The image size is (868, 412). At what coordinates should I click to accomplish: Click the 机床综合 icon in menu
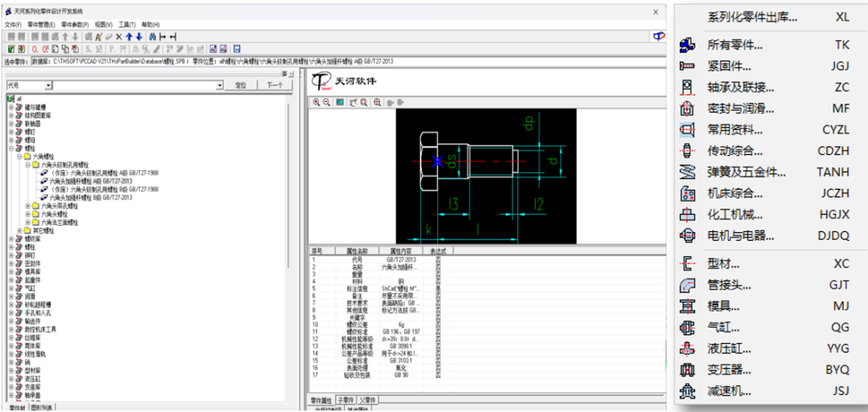[x=687, y=194]
